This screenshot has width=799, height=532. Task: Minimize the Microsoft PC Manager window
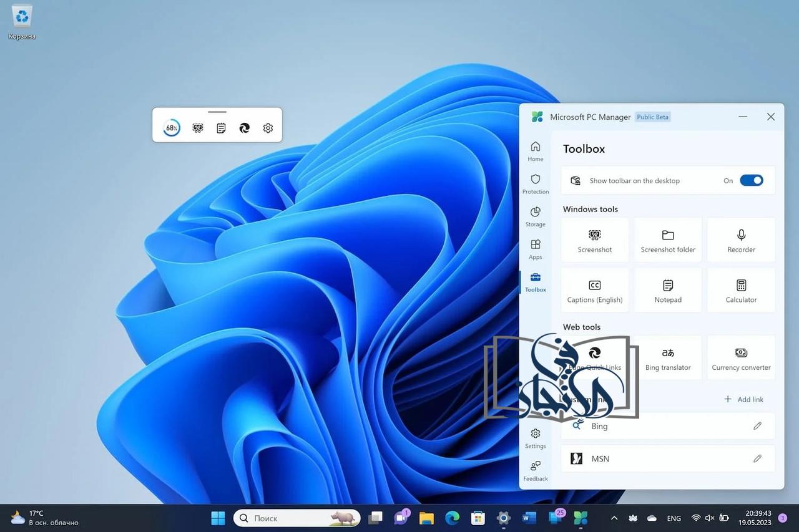pos(743,117)
